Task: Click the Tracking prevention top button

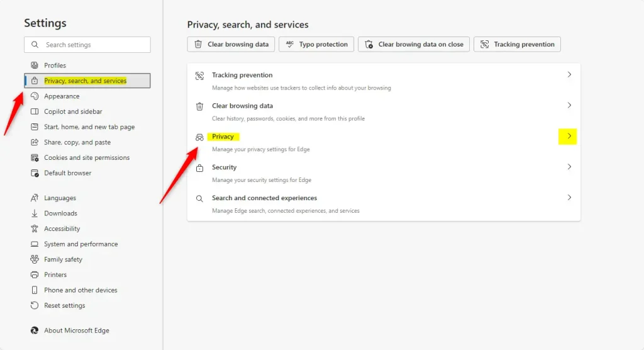Action: (x=517, y=44)
